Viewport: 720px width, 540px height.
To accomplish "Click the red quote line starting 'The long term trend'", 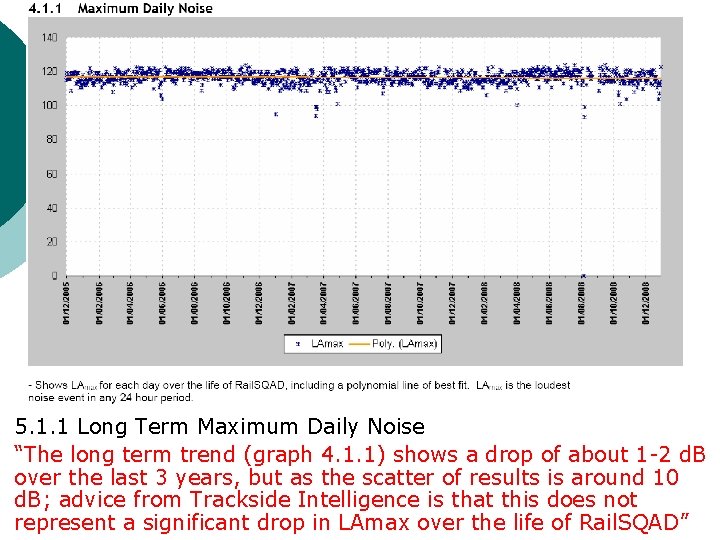I will [360, 455].
